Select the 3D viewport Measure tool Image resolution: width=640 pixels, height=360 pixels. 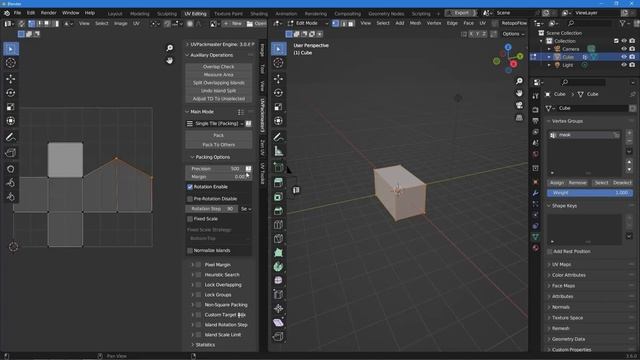[278, 151]
